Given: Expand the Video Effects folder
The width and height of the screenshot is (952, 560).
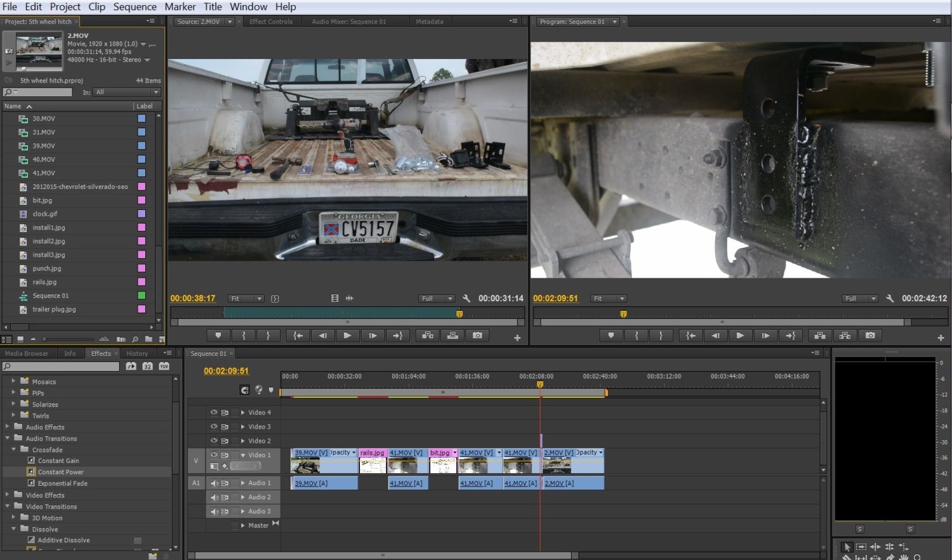Looking at the screenshot, I should coord(8,495).
